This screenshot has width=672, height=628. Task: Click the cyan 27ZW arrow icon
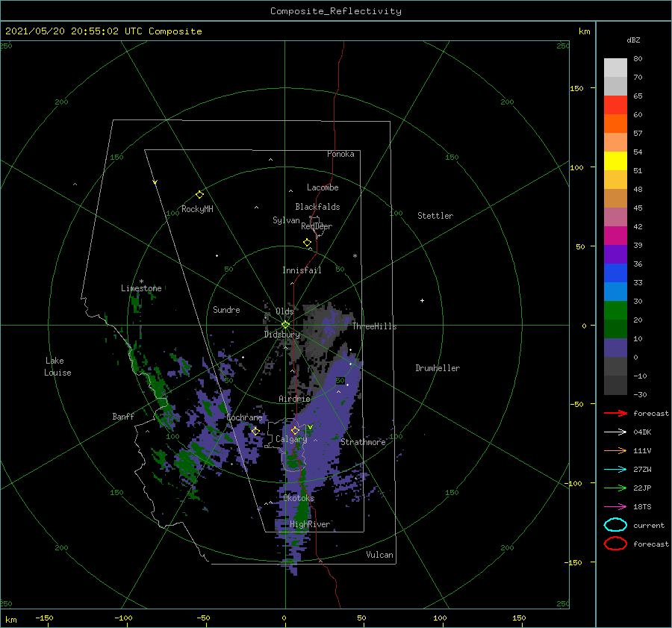click(615, 470)
